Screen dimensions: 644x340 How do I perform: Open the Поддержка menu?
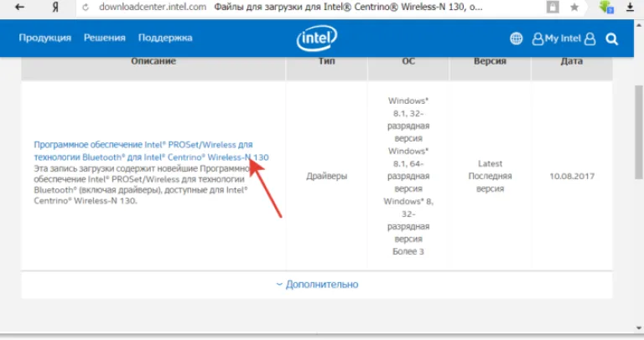coord(165,38)
